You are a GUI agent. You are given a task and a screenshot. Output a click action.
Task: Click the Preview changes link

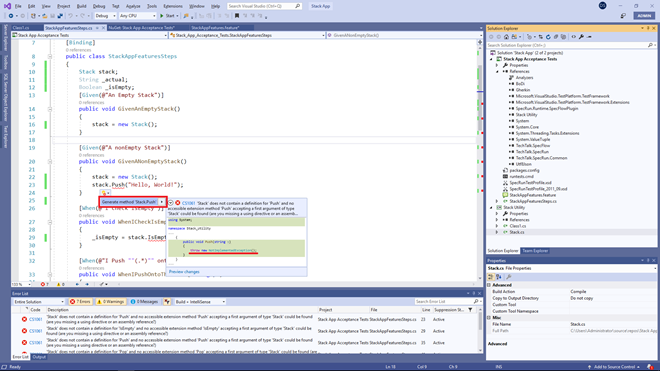click(x=184, y=272)
